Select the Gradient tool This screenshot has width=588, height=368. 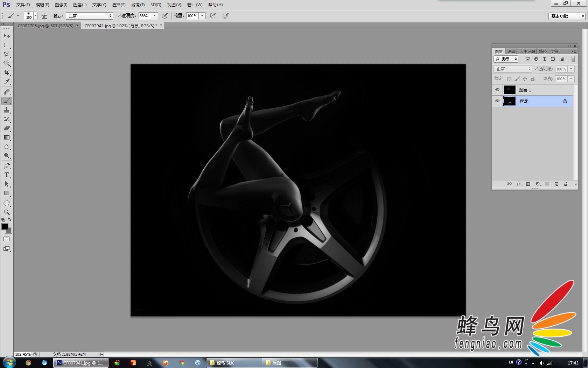(7, 137)
